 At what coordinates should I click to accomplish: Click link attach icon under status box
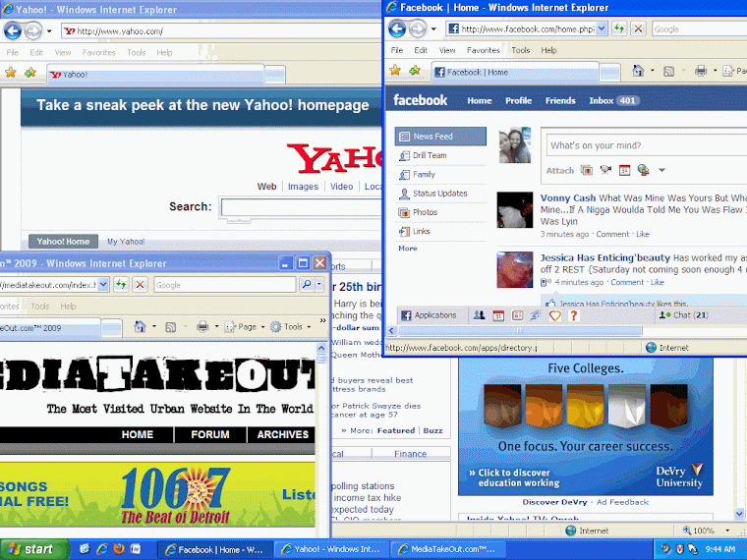pos(643,170)
